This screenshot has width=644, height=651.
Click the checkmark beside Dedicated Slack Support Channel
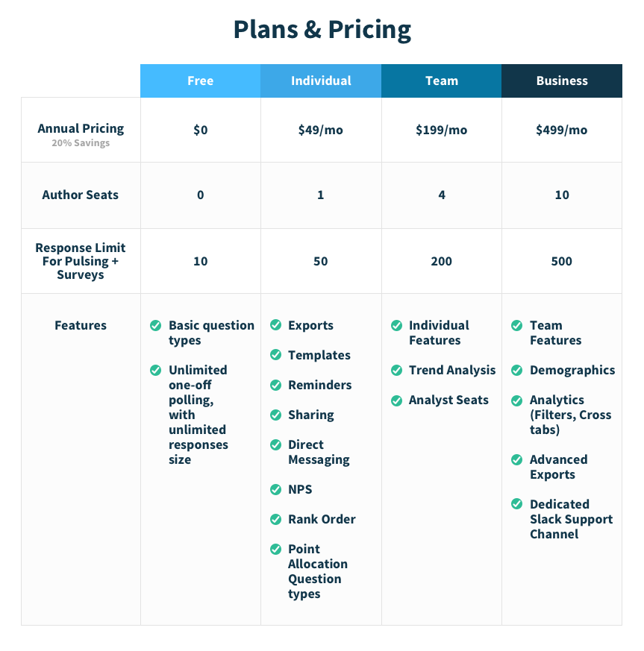click(x=517, y=504)
